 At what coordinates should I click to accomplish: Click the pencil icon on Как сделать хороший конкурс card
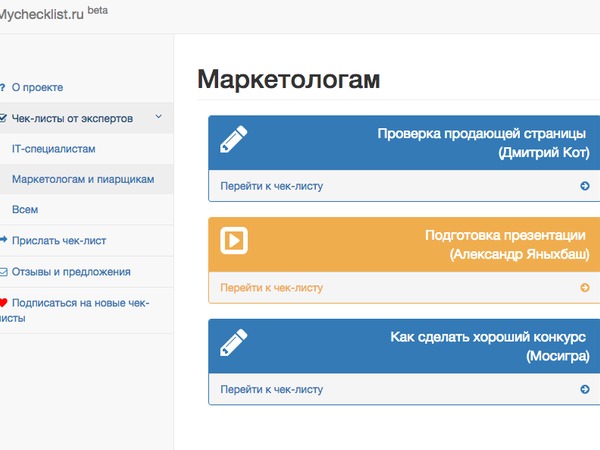tap(233, 342)
